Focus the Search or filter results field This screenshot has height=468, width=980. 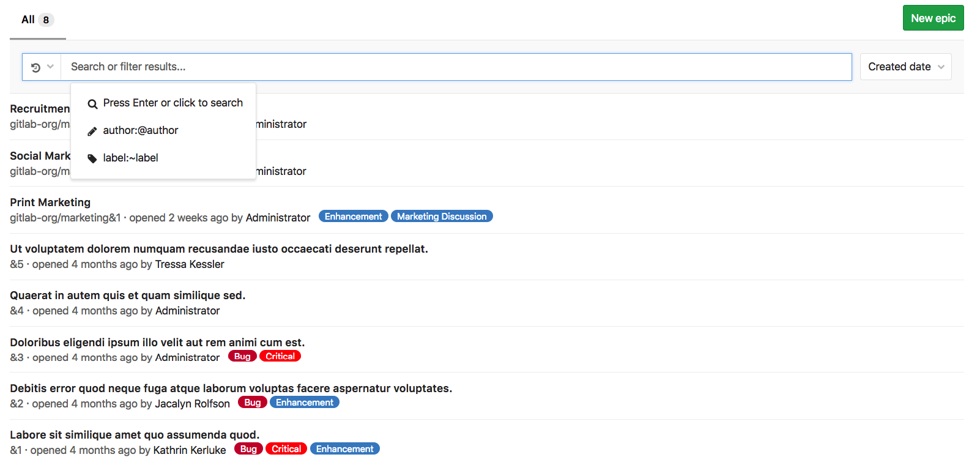coord(456,67)
